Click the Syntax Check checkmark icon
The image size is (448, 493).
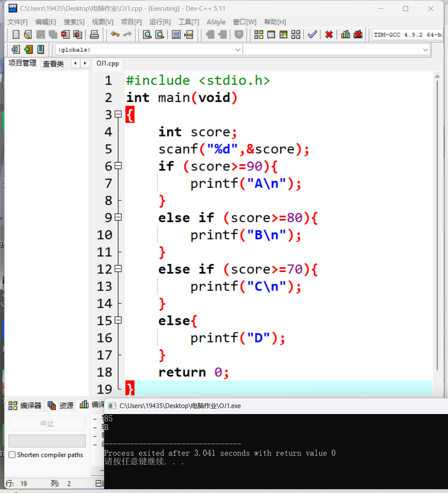312,34
